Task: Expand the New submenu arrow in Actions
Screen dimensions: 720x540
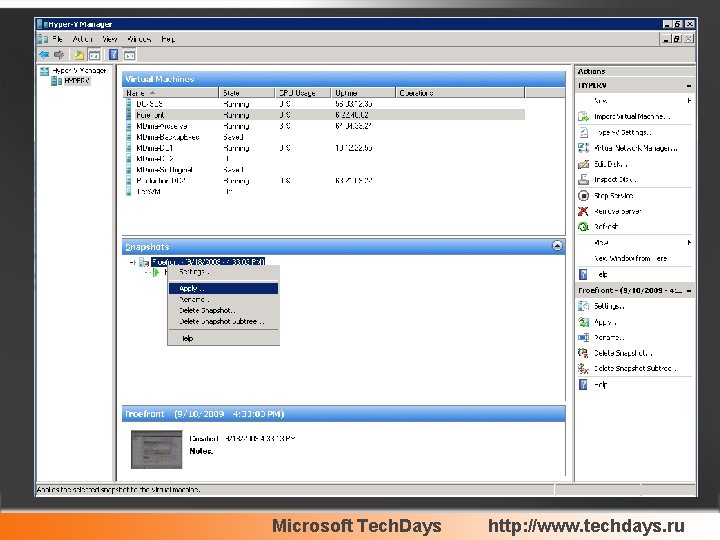Action: 689,101
